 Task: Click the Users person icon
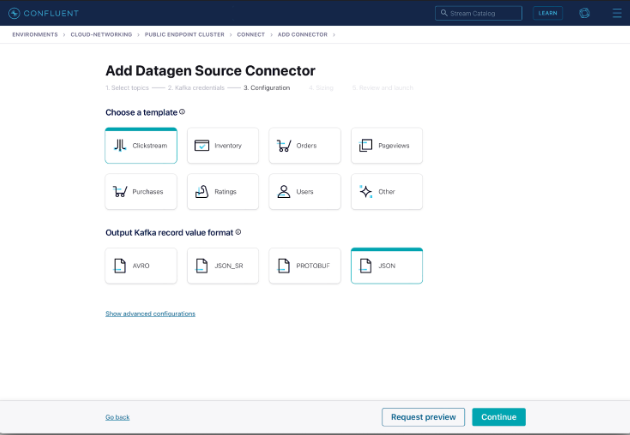[284, 192]
